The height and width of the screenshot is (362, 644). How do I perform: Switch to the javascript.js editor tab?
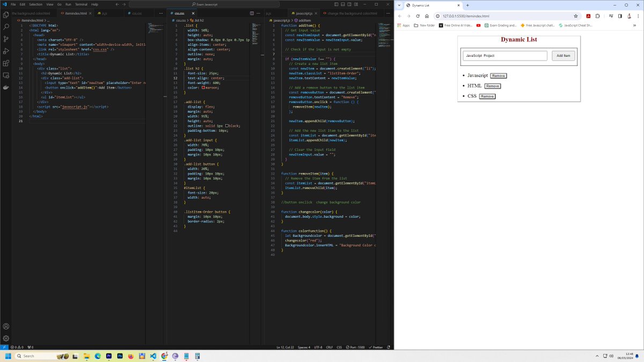(304, 13)
